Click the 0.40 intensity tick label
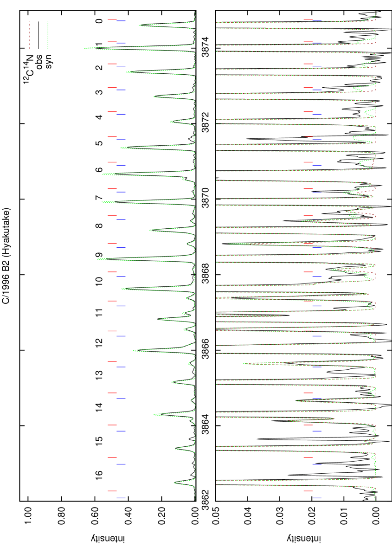The height and width of the screenshot is (560, 392). (128, 516)
